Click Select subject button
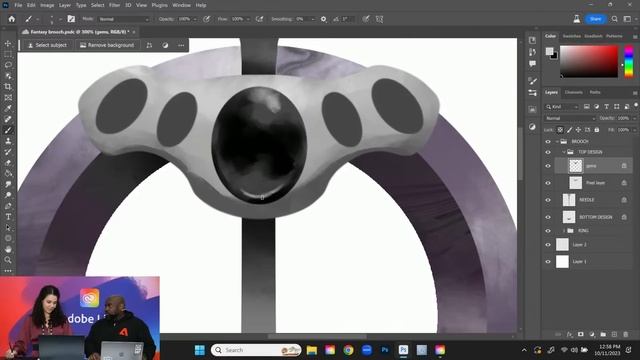This screenshot has height=360, width=640. [47, 45]
